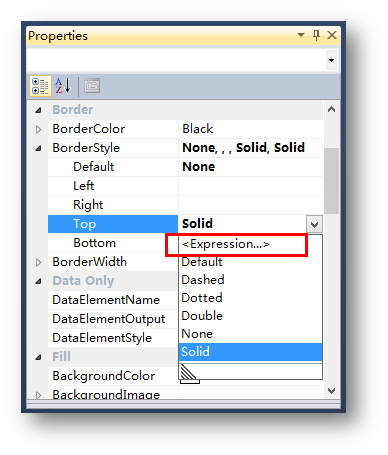388x455 pixels.
Task: Select the BorderColor property label
Action: (89, 129)
